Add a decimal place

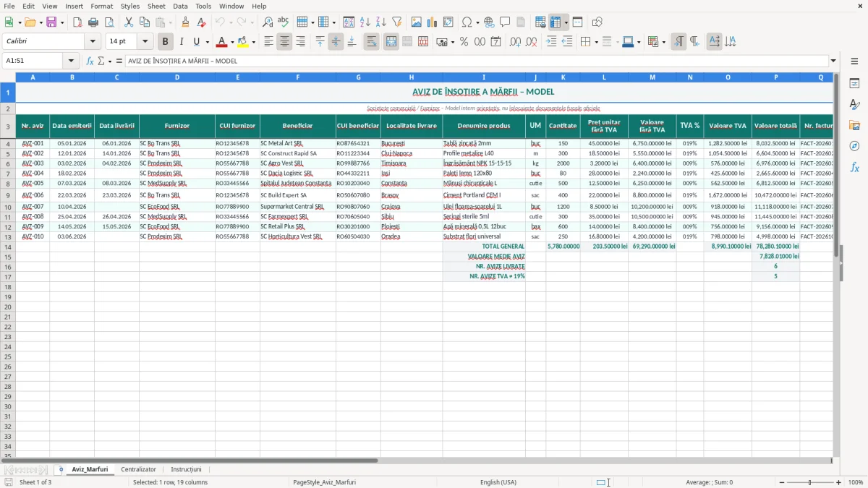515,42
